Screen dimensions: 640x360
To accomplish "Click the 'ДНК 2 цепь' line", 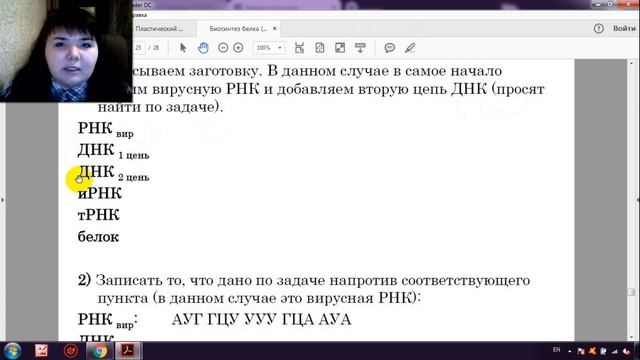I will [x=113, y=173].
